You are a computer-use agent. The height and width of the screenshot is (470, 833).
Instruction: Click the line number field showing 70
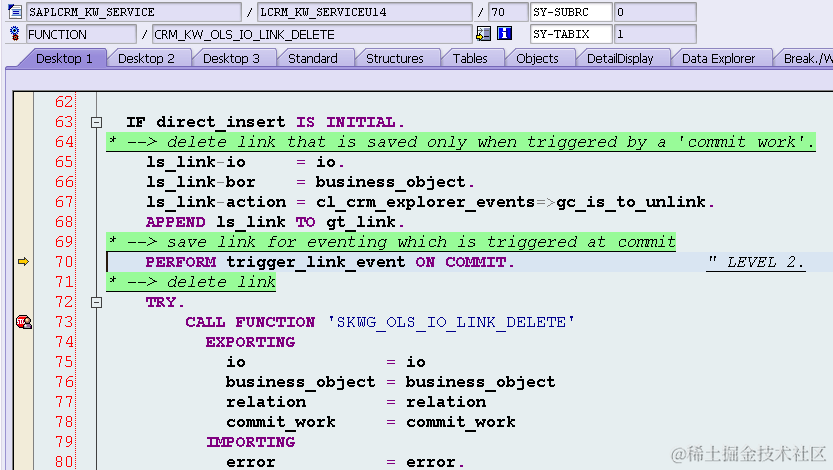508,12
